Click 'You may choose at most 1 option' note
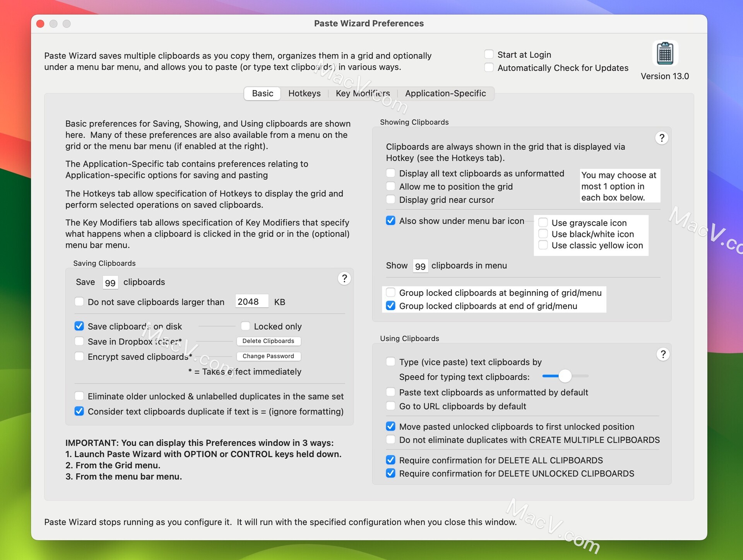Viewport: 743px width, 560px height. (x=619, y=186)
